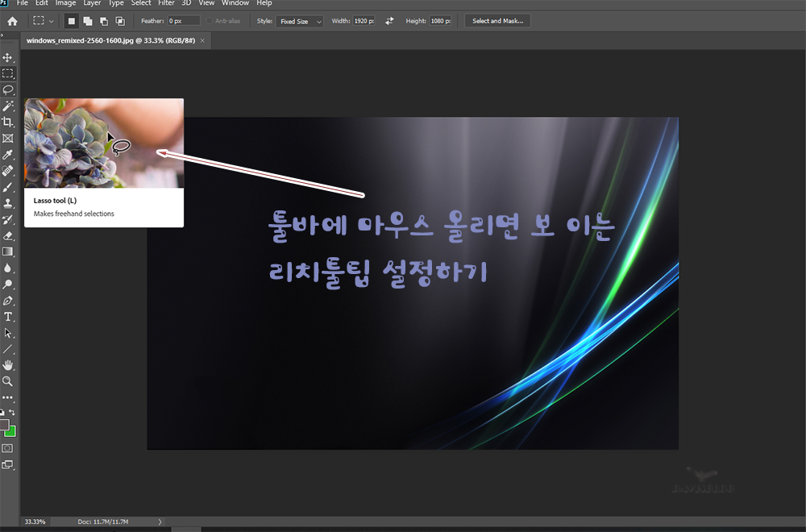Click the Select and Mask button
Screen dimensions: 806x532
(497, 21)
